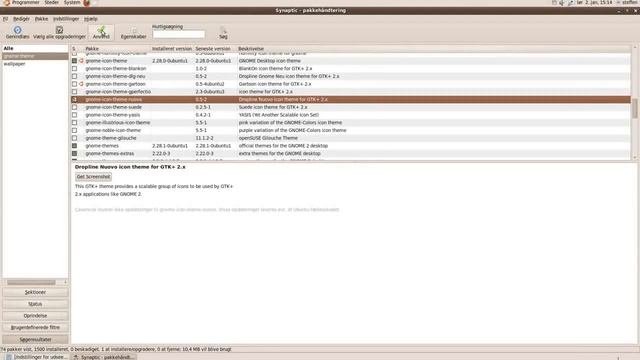Screen dimensions: 640x360
Task: Click the Sektioner filter button
Action: [35, 292]
